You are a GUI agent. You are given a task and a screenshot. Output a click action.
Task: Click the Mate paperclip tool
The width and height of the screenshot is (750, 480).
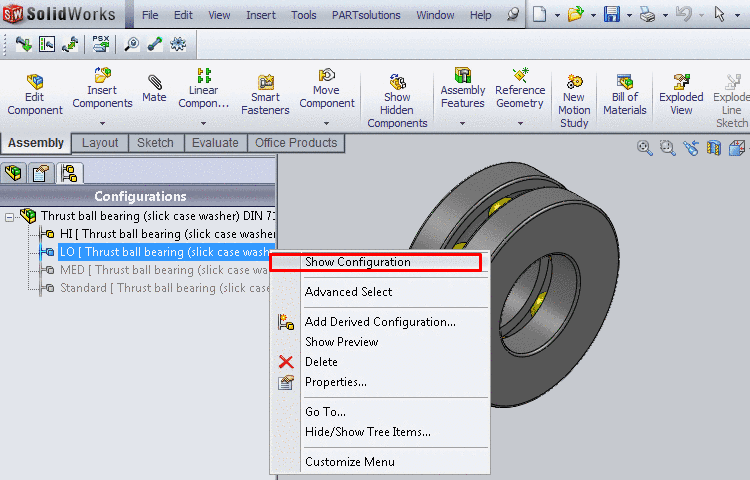coord(154,88)
